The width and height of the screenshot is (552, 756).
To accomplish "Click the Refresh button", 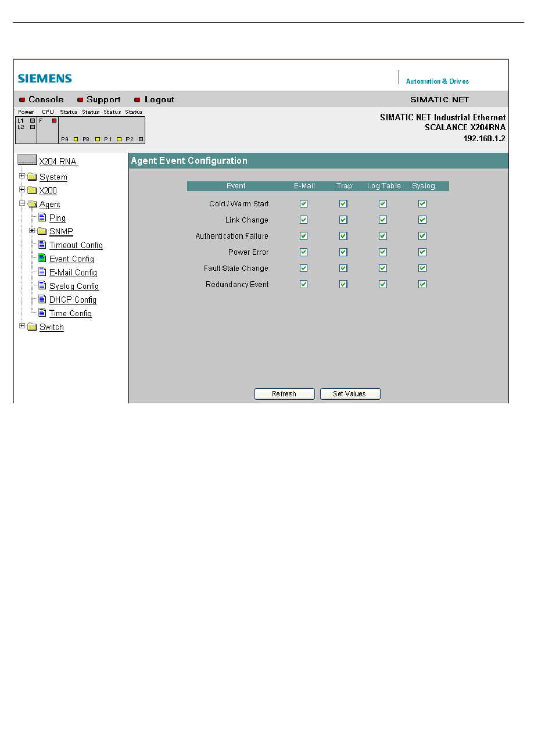I will click(285, 394).
